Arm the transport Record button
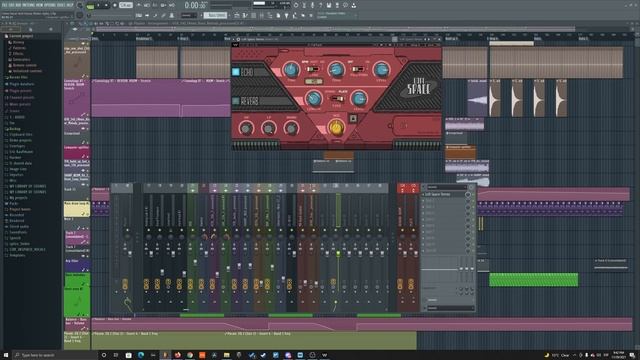The width and height of the screenshot is (640, 360). pos(115,5)
